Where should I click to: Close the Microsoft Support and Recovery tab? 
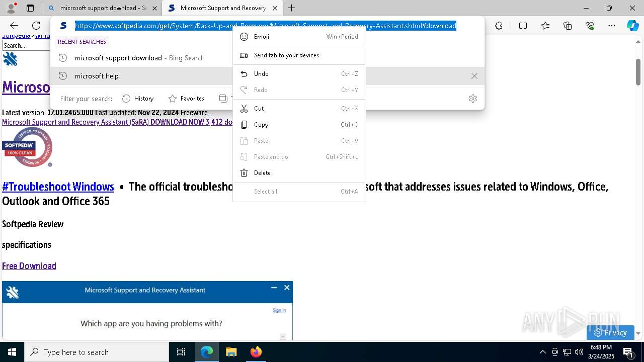pos(275,8)
